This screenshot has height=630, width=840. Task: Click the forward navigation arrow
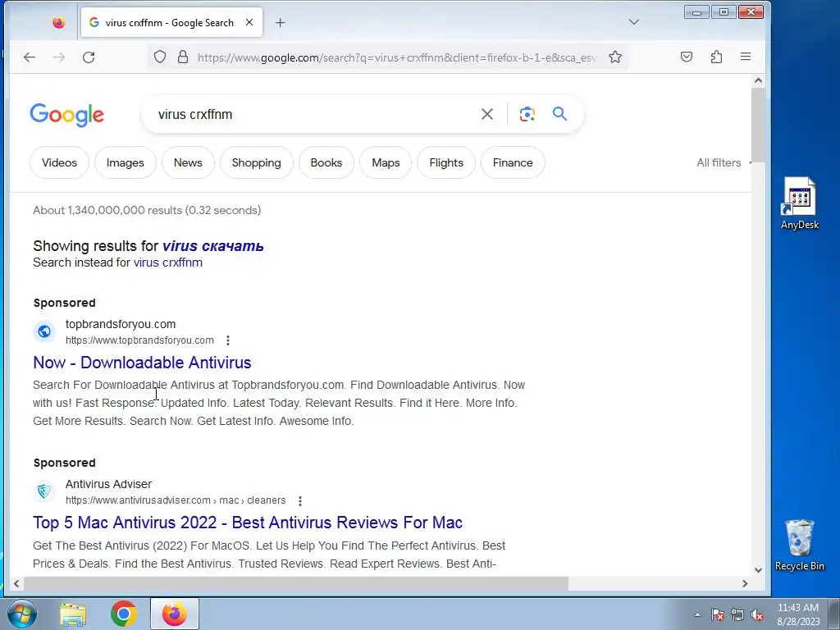59,57
